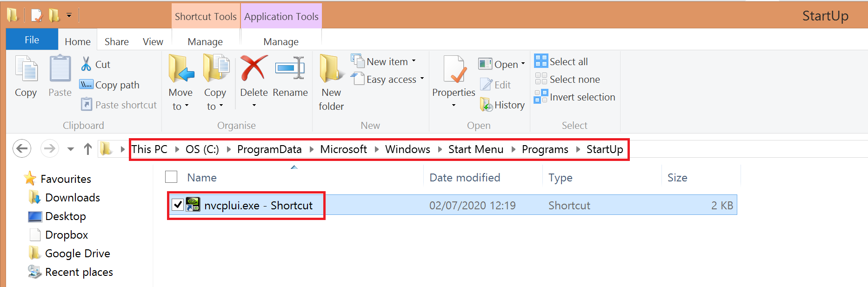Navigate to ProgramData in address bar
This screenshot has height=287, width=868.
coord(269,149)
